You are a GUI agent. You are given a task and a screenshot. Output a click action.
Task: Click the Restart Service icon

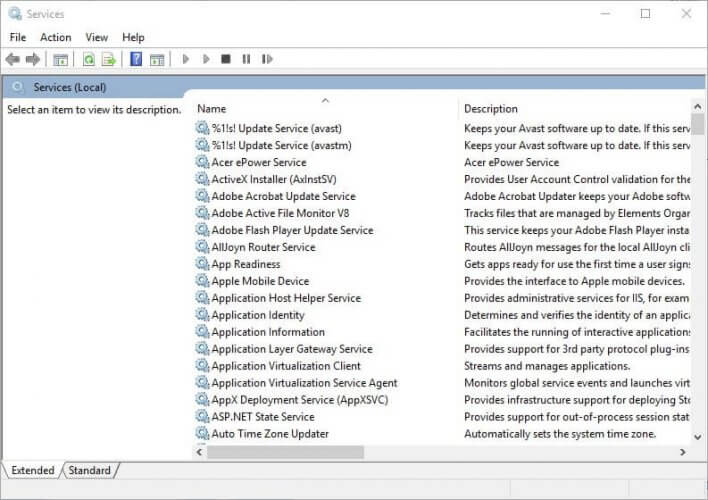pyautogui.click(x=267, y=59)
